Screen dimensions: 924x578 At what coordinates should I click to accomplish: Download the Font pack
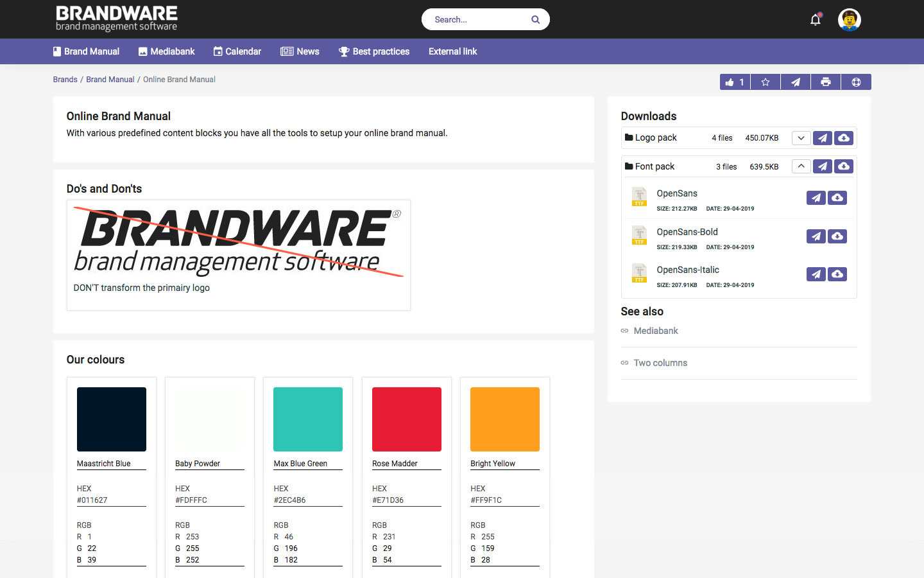844,166
